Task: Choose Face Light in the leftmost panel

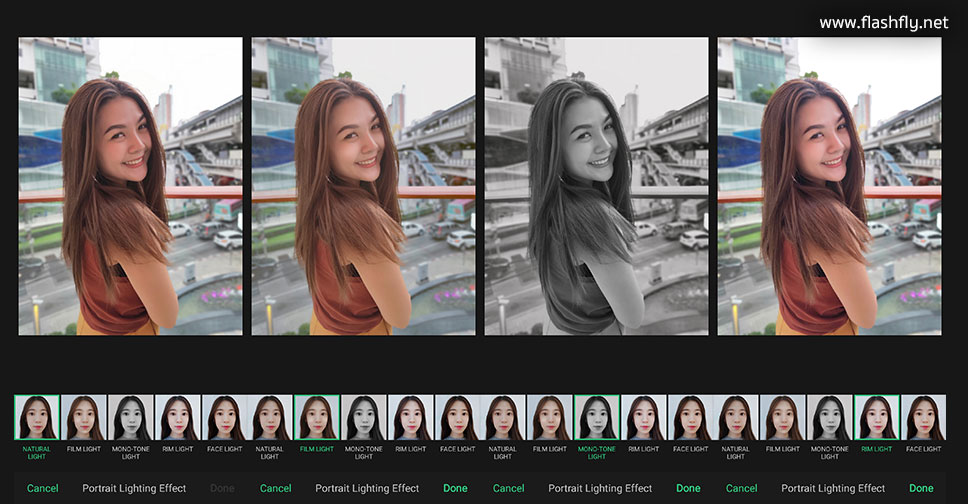Action: point(225,418)
